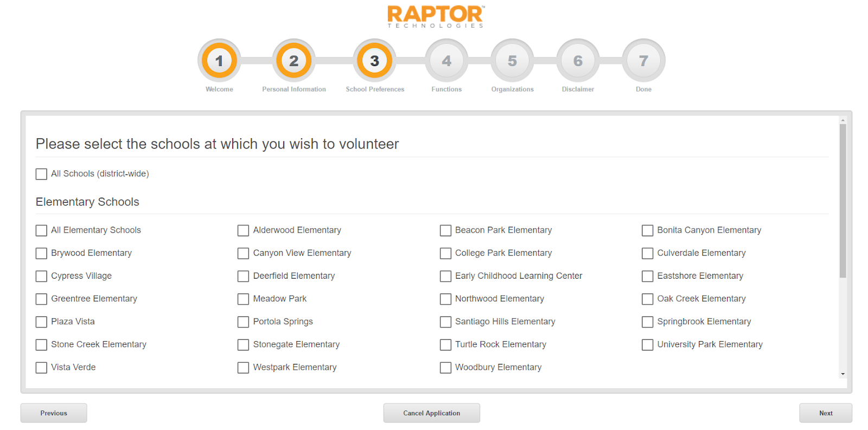The image size is (868, 430).
Task: Click step 5 Organizations circle icon
Action: 512,61
